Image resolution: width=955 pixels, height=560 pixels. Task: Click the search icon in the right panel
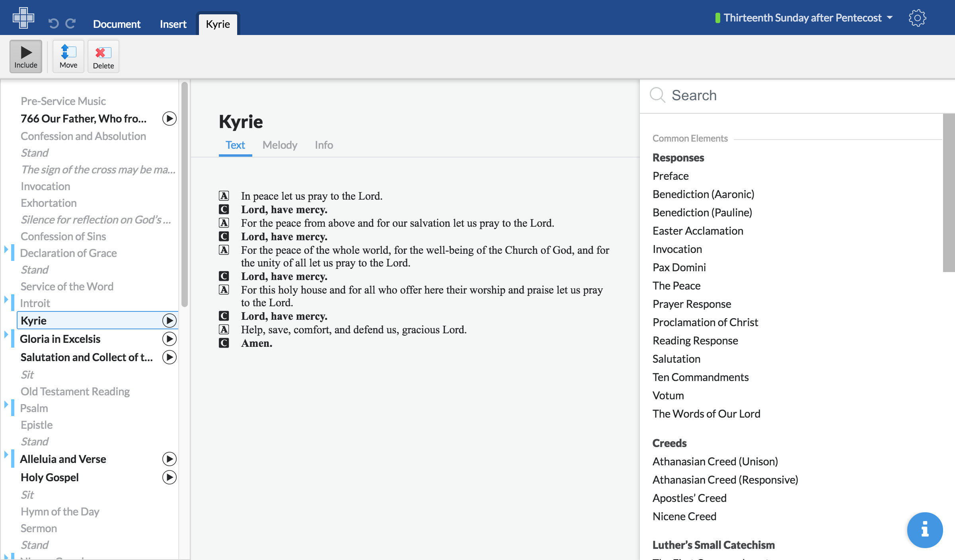(658, 95)
